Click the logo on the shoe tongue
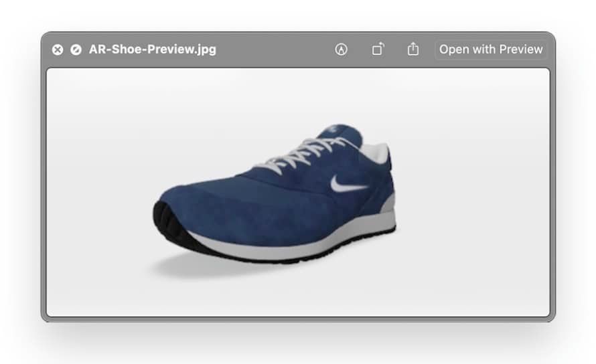 [332, 131]
